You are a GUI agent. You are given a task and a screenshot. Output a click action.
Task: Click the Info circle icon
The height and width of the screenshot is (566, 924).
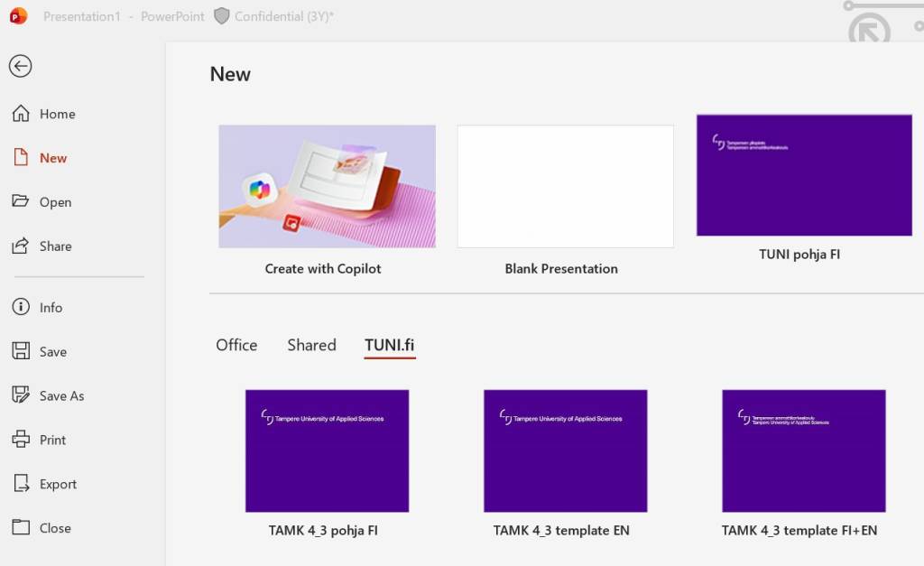tap(21, 307)
